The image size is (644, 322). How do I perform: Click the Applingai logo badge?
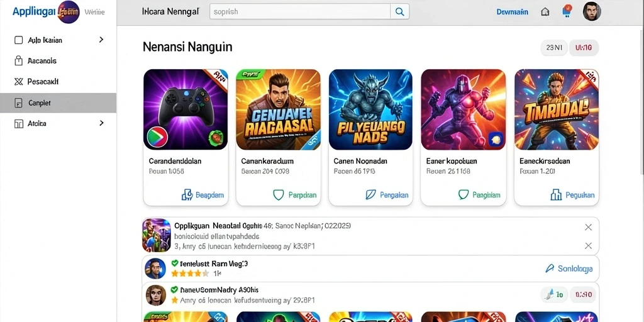click(x=69, y=12)
